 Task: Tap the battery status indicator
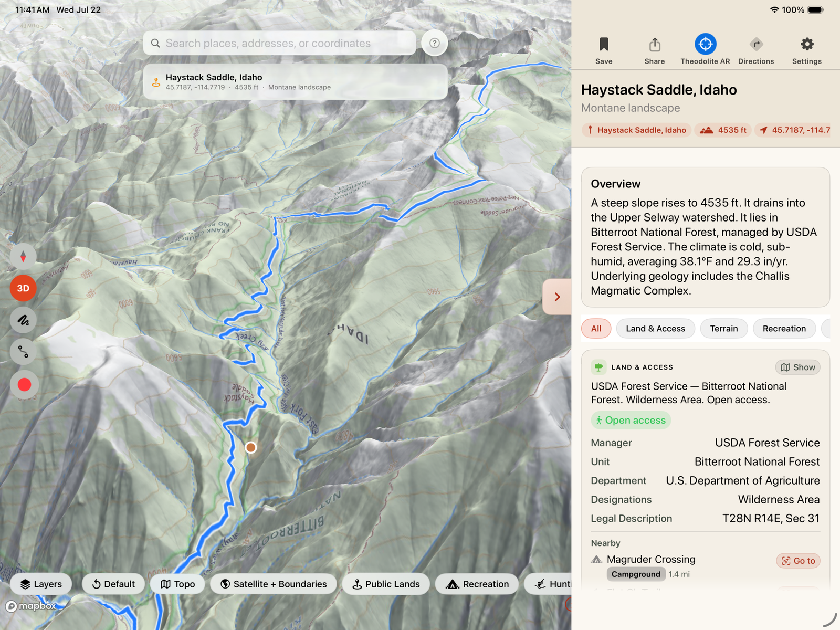pyautogui.click(x=815, y=10)
